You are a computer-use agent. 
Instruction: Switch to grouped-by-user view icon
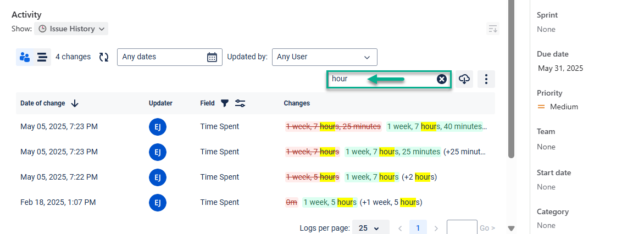[25, 57]
